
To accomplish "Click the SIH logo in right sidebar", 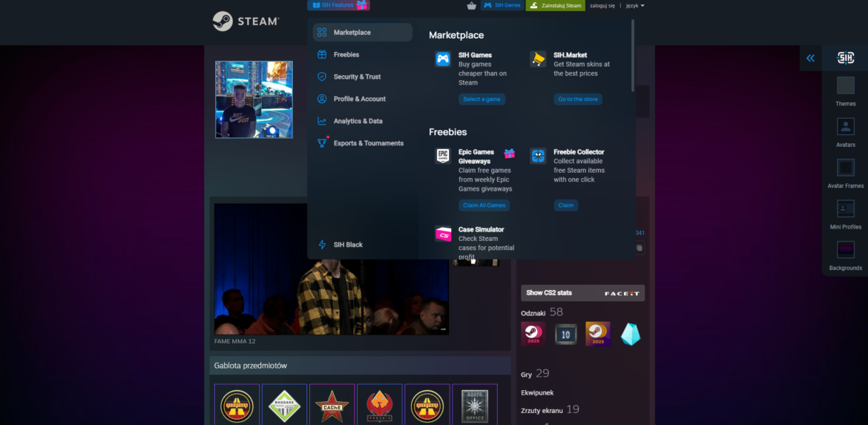I will coord(845,58).
